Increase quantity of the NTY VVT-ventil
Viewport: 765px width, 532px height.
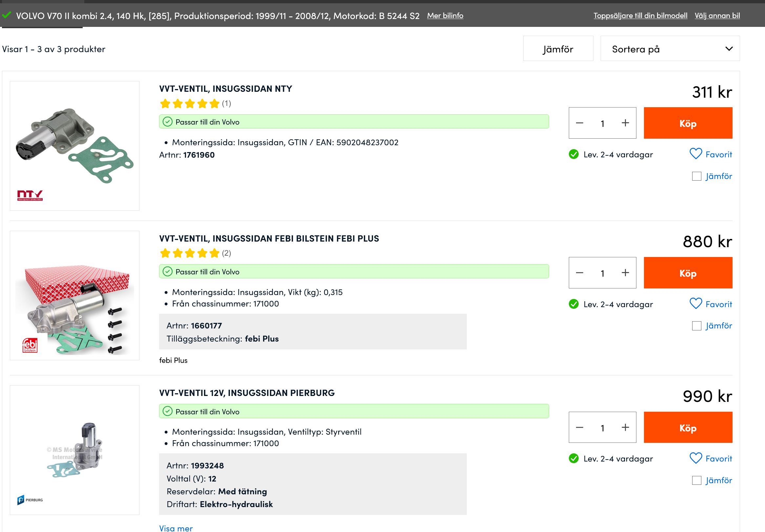tap(625, 123)
